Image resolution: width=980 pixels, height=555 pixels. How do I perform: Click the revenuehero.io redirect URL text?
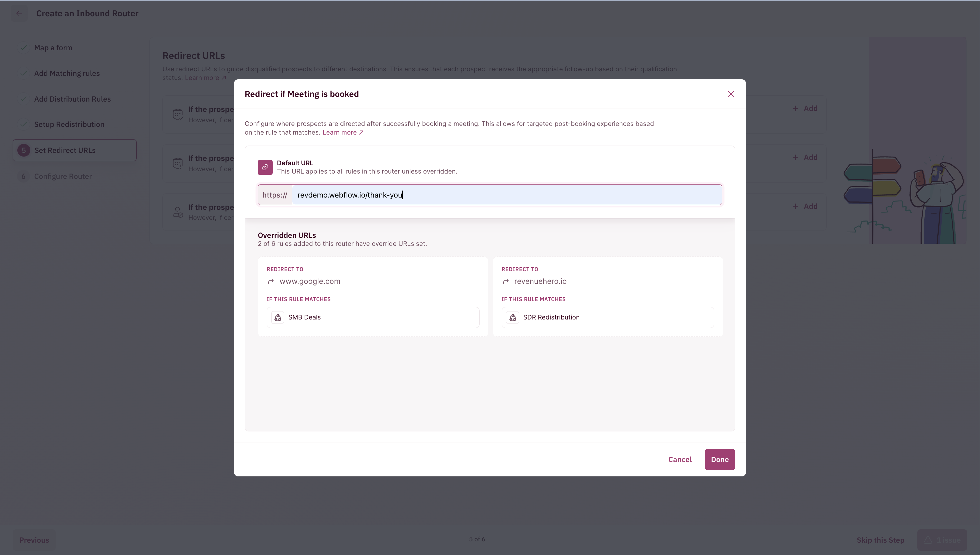pos(540,281)
